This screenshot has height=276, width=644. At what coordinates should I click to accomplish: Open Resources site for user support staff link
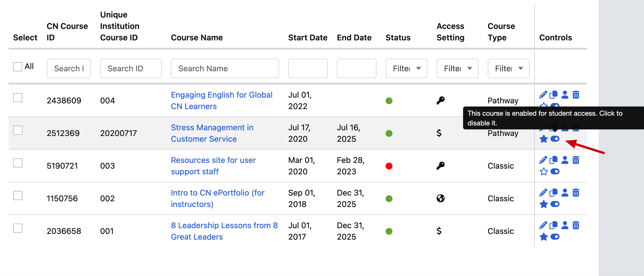click(213, 166)
